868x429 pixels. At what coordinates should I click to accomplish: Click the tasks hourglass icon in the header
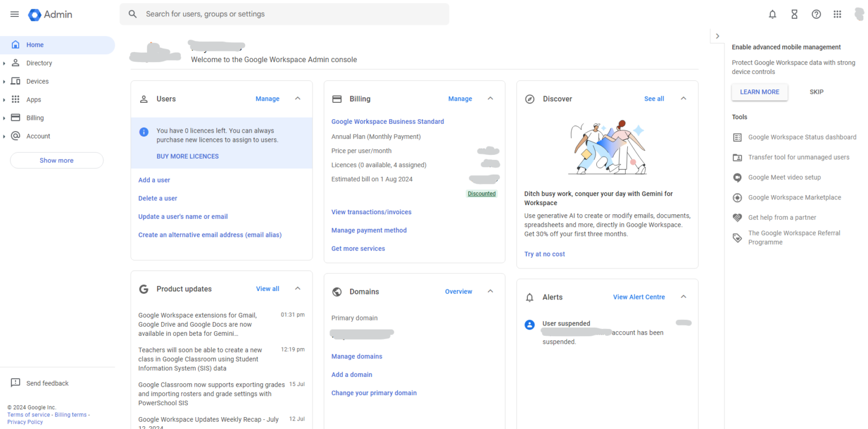[x=794, y=14]
